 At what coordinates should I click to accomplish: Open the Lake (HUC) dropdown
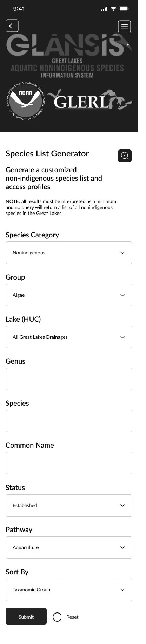tap(73, 357)
